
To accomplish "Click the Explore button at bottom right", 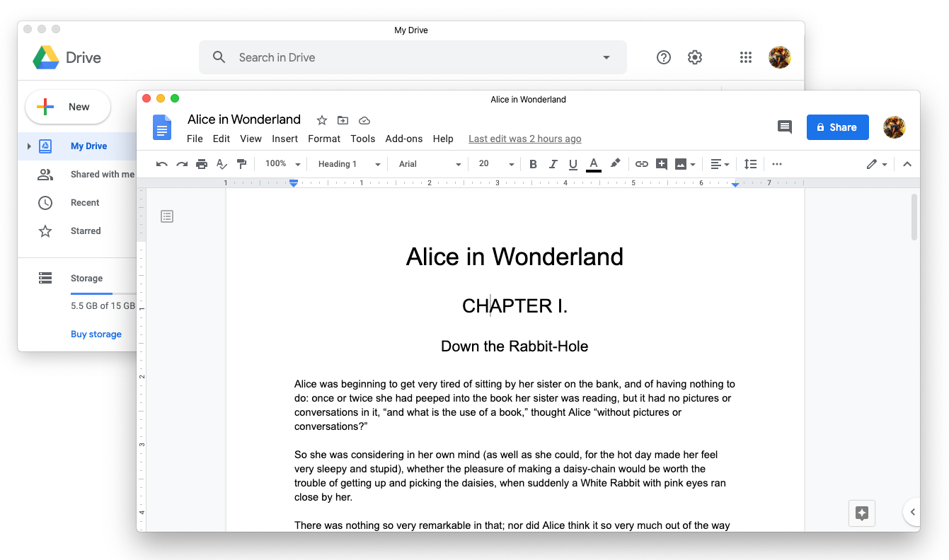I will pos(862,513).
